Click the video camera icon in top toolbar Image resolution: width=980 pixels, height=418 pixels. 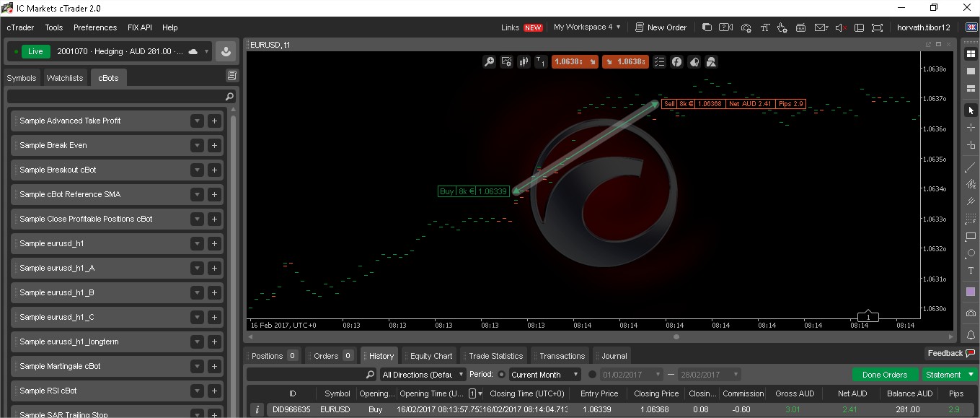tap(725, 27)
